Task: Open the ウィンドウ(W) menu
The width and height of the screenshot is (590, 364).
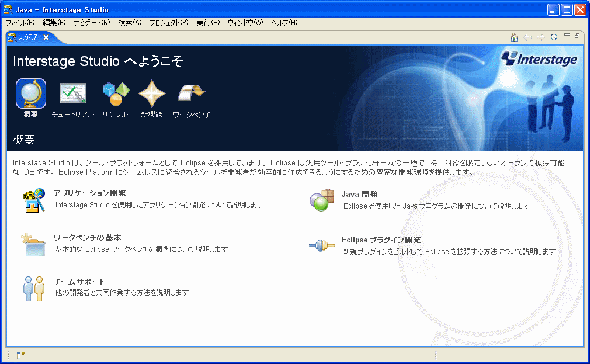Action: coord(245,23)
